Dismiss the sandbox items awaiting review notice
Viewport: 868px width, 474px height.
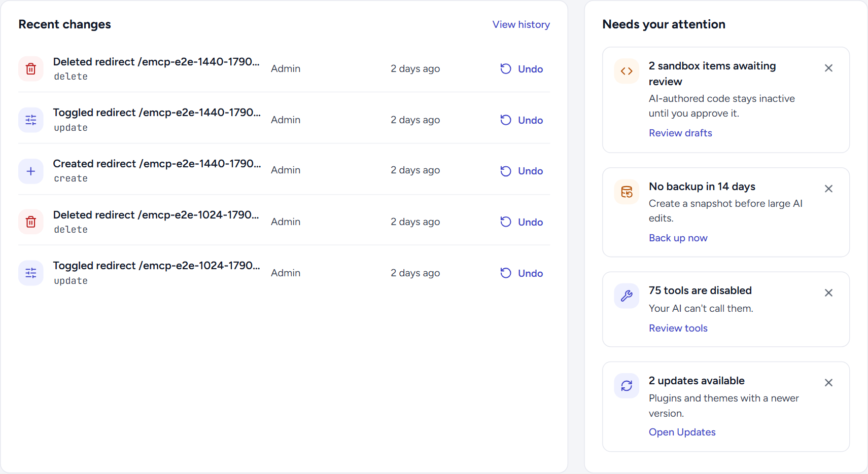(x=828, y=68)
